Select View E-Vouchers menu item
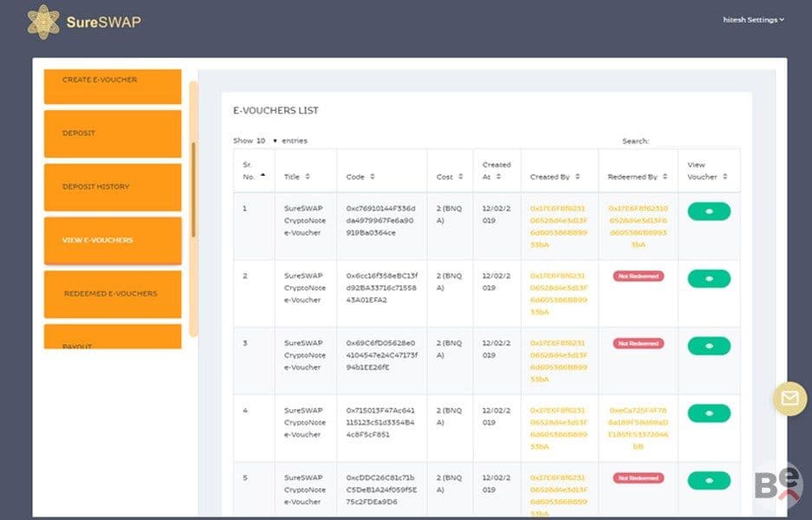Image resolution: width=812 pixels, height=520 pixels. [113, 240]
